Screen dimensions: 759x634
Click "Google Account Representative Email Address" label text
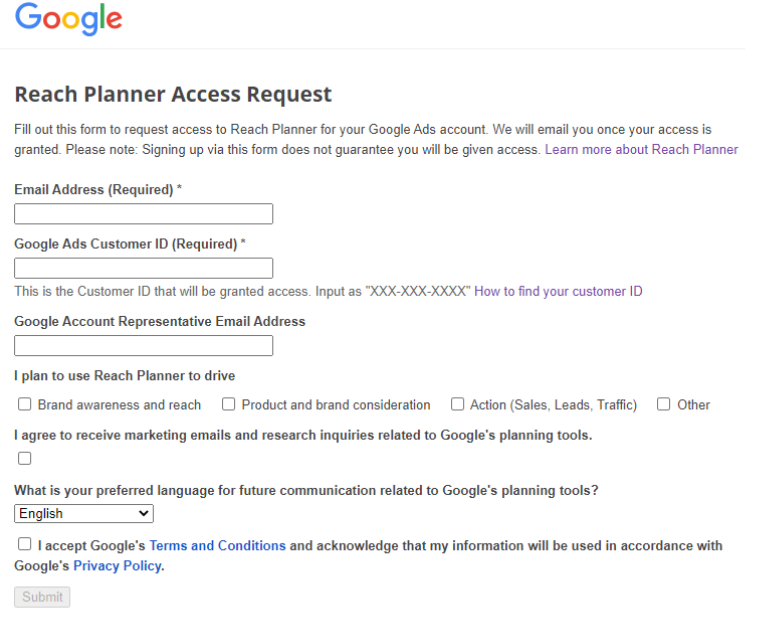tap(160, 322)
